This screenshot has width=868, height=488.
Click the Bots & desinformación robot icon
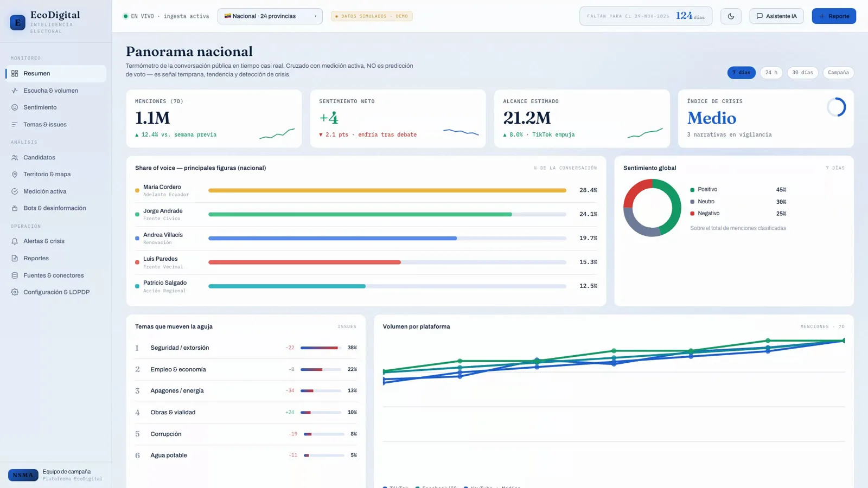pos(15,208)
